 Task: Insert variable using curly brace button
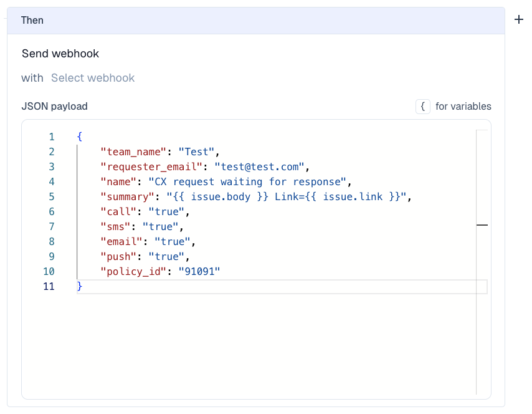pyautogui.click(x=422, y=107)
